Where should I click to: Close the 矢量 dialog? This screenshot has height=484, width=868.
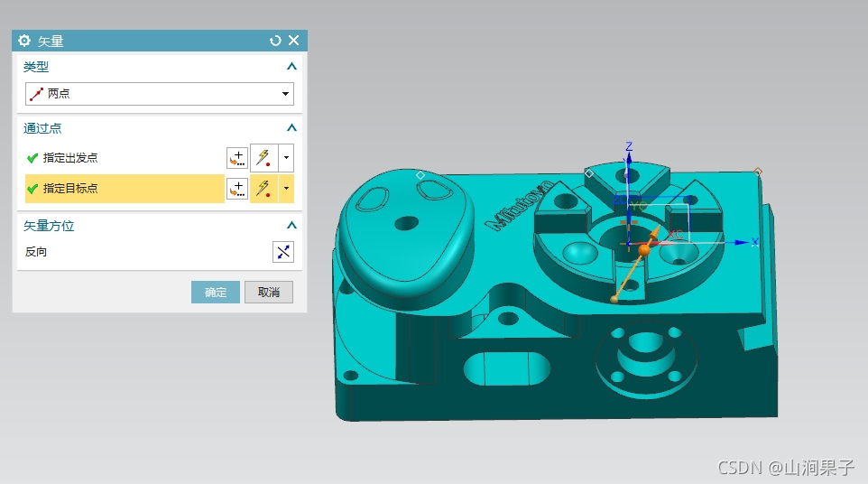(294, 40)
